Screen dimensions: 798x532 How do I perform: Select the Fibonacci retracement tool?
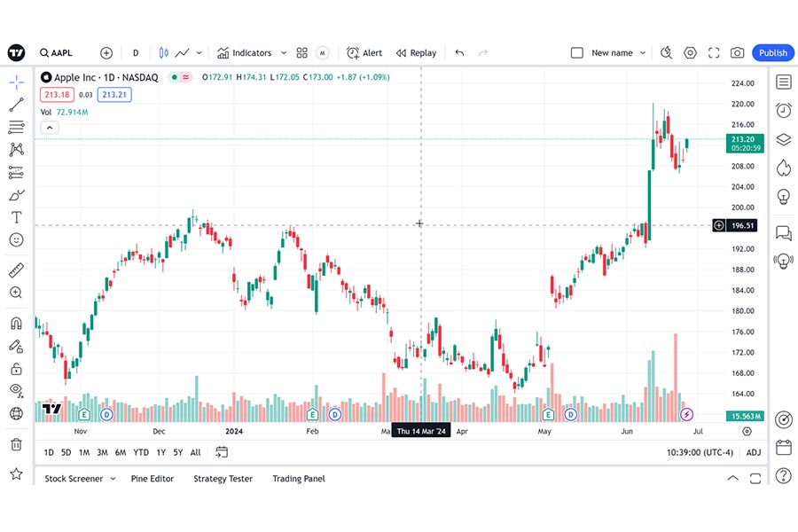(x=16, y=127)
